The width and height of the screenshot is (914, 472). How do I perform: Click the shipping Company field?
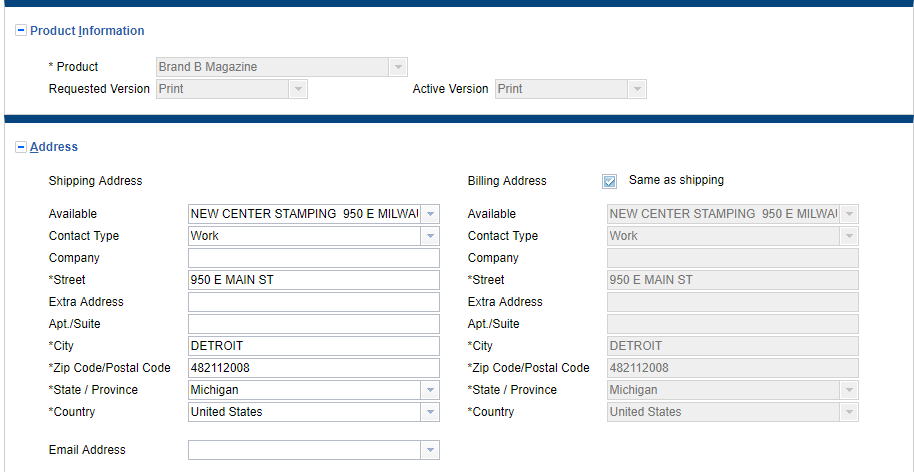pyautogui.click(x=313, y=258)
